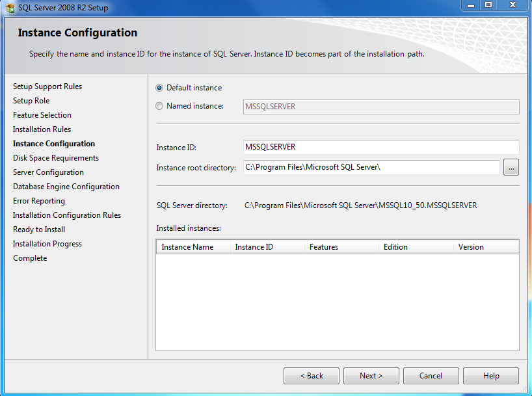This screenshot has height=396, width=532.
Task: Click the SQL Server directory path text
Action: (x=361, y=205)
